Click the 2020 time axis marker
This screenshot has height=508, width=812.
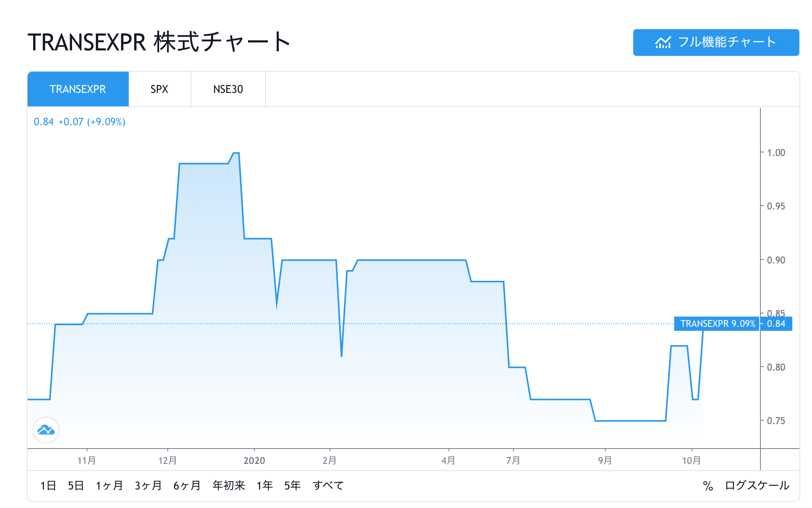point(254,460)
